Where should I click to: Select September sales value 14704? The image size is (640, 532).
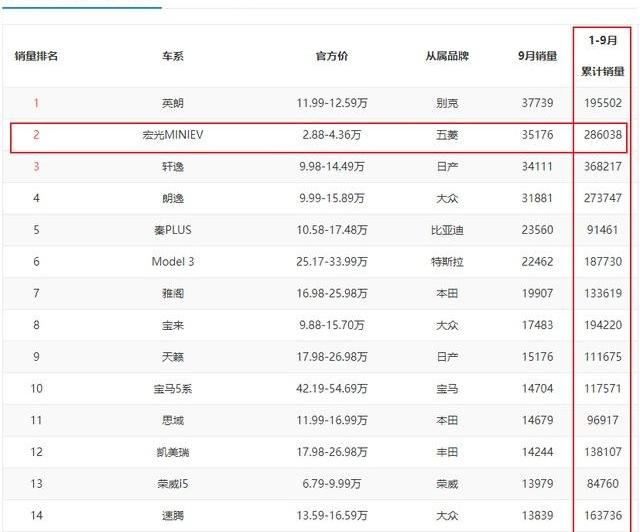tap(538, 389)
